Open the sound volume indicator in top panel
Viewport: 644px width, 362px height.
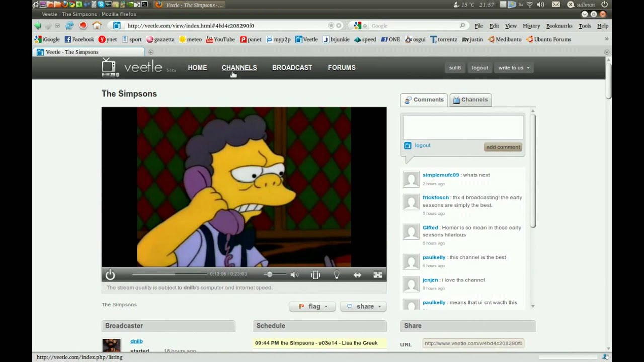tap(541, 5)
